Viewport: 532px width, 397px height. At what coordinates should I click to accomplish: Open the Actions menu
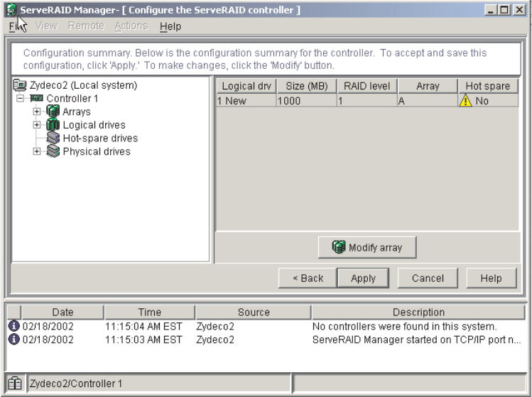tap(131, 26)
